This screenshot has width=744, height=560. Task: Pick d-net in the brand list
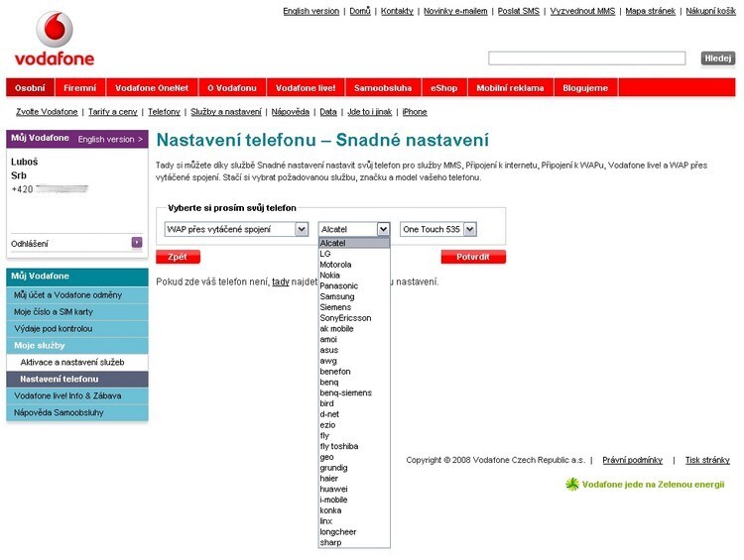click(354, 414)
